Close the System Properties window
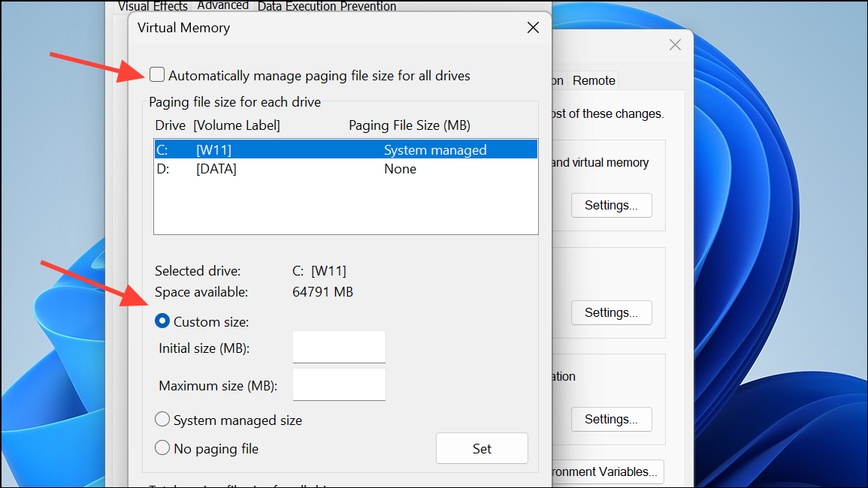The width and height of the screenshot is (868, 488). click(x=674, y=45)
